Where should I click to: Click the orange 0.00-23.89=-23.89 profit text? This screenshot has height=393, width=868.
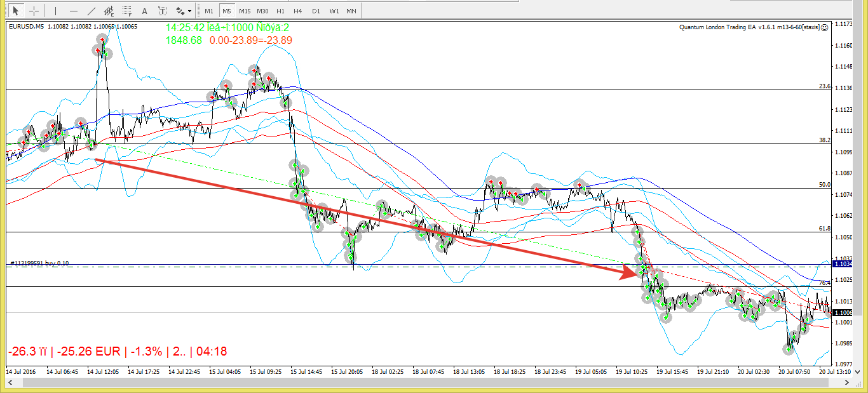pos(251,40)
